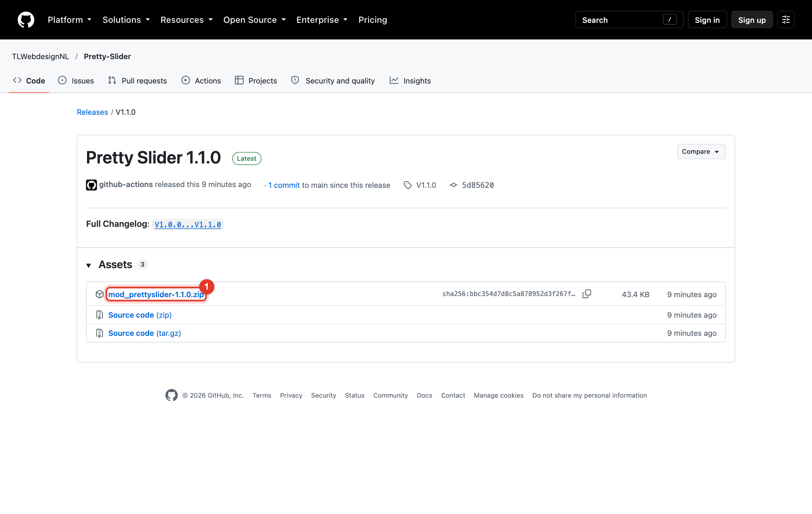812x514 pixels.
Task: Switch to the Projects tab
Action: (x=256, y=80)
